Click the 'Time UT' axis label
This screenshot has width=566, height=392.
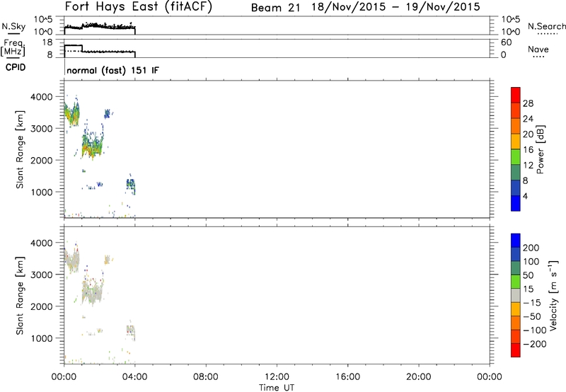click(x=277, y=388)
